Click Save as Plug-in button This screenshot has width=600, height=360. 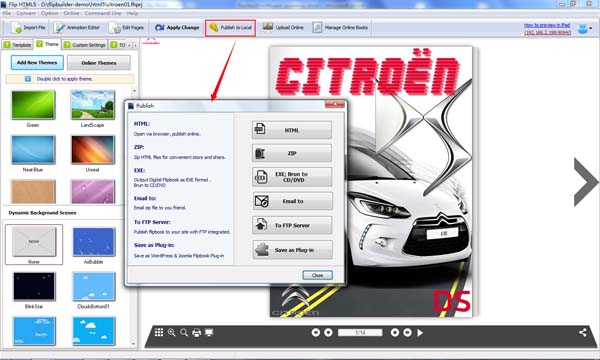coord(292,250)
